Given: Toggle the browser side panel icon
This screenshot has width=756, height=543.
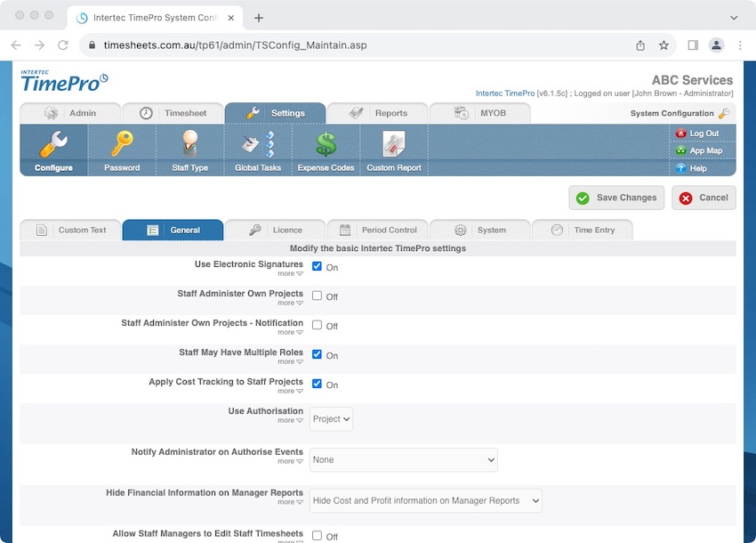Looking at the screenshot, I should click(x=693, y=45).
